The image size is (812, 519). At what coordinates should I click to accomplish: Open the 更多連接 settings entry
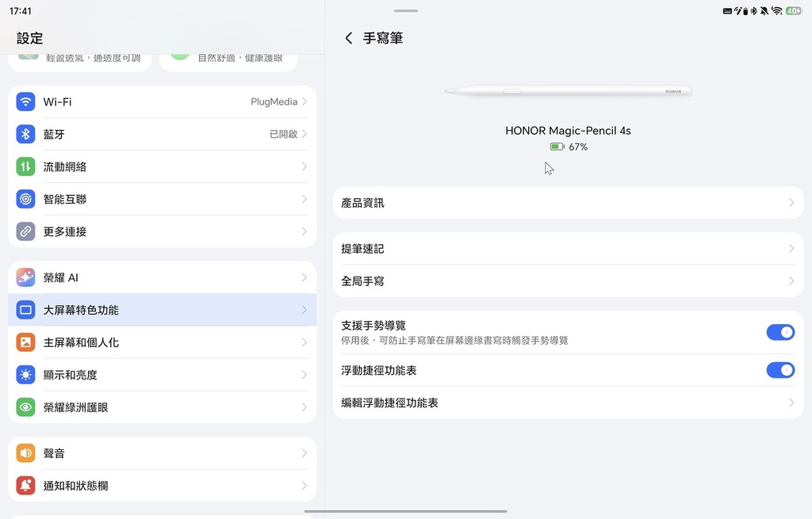(x=162, y=231)
